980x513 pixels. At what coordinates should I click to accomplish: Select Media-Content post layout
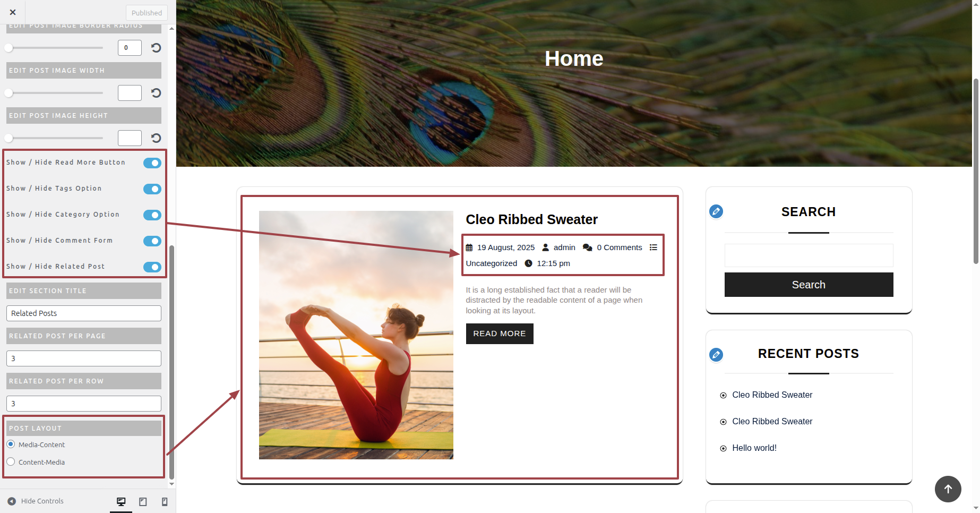11,444
